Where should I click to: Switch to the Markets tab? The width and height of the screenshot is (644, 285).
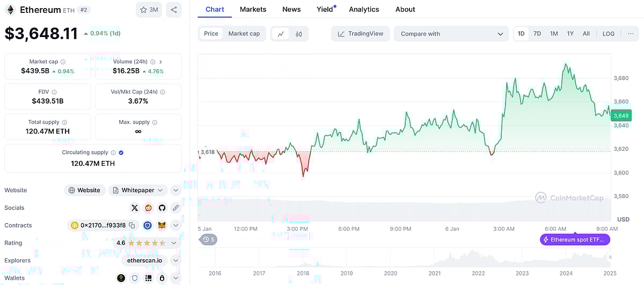253,10
